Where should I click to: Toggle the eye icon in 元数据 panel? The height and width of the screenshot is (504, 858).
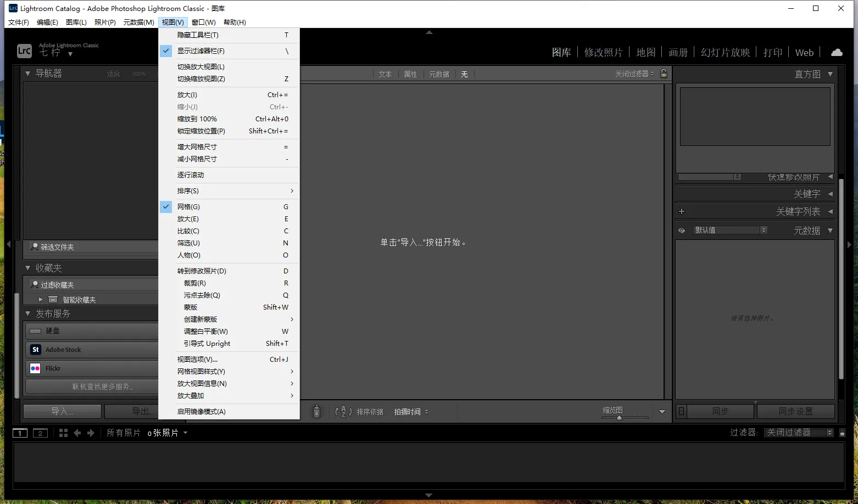click(x=682, y=231)
